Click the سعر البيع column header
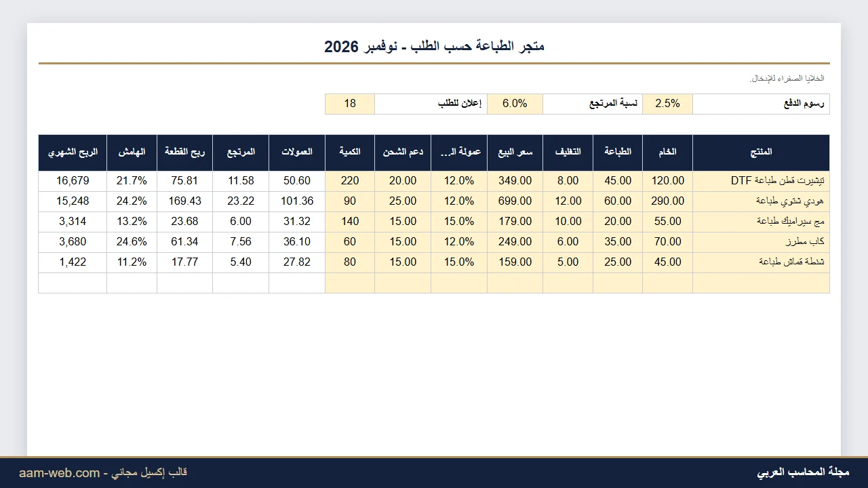868x488 pixels. 515,152
